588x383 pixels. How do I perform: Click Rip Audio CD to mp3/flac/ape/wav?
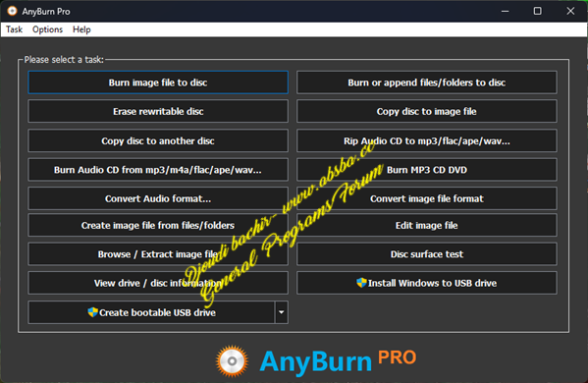426,140
